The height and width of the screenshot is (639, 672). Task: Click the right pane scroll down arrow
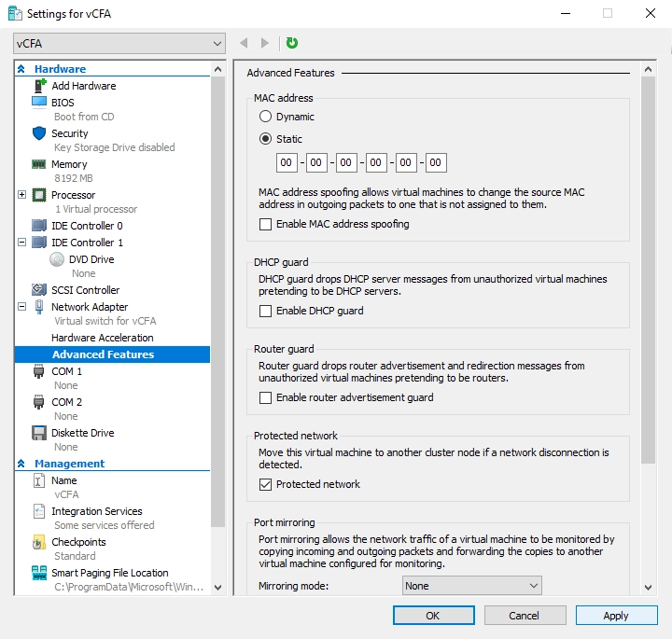(648, 587)
